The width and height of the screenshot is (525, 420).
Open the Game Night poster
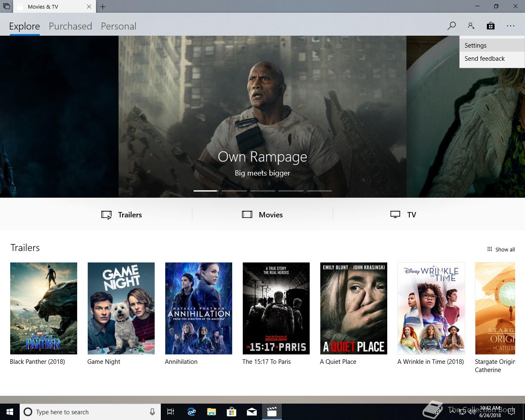click(121, 308)
